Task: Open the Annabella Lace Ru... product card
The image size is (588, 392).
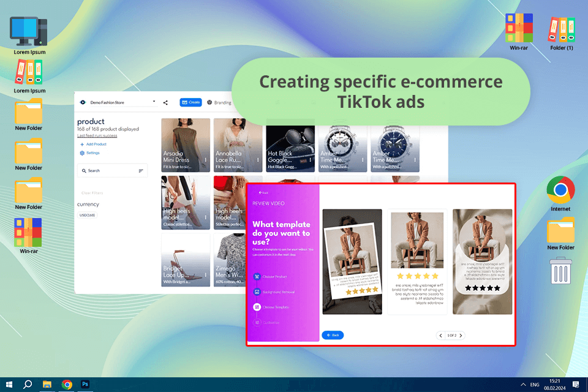Action: click(238, 145)
